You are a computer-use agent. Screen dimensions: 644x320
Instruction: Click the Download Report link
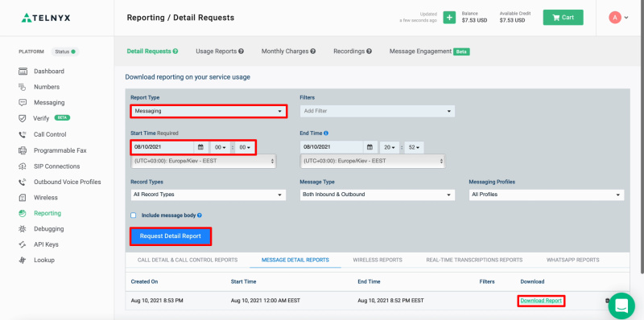[541, 301]
